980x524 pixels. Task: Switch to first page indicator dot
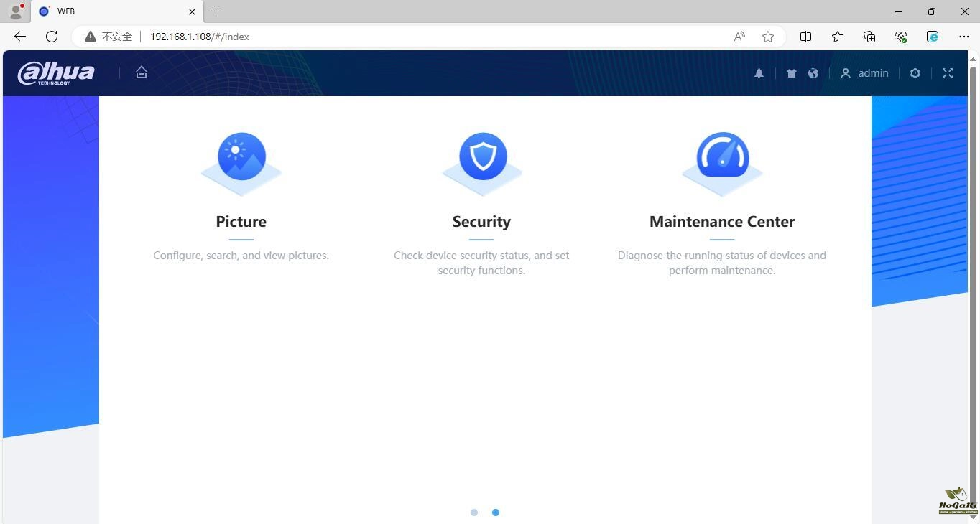(474, 513)
